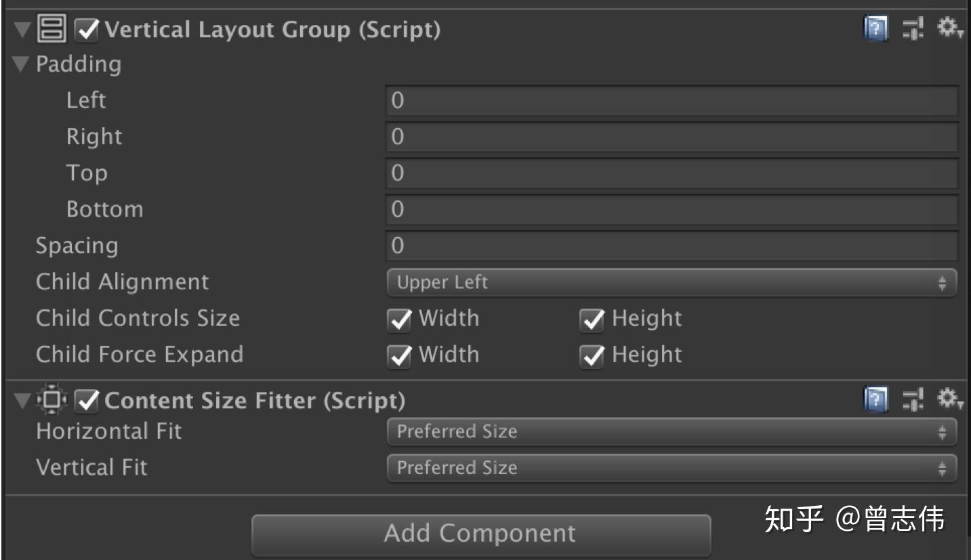Image resolution: width=971 pixels, height=560 pixels.
Task: Change the Vertical Fit dropdown
Action: [x=671, y=467]
